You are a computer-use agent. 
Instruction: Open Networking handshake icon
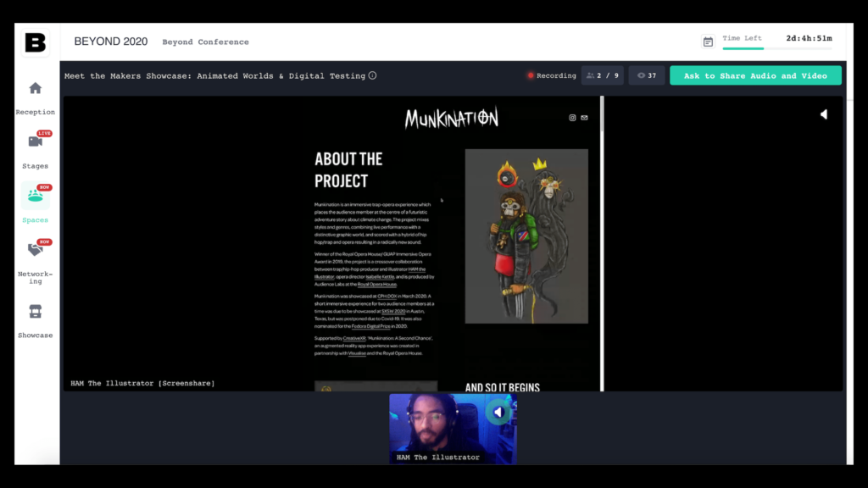[36, 250]
